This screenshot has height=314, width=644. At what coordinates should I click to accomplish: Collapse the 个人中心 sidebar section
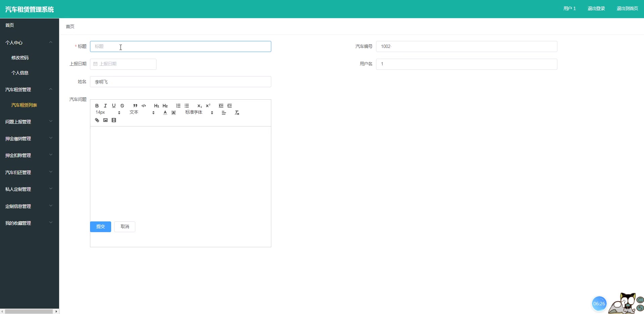click(30, 42)
